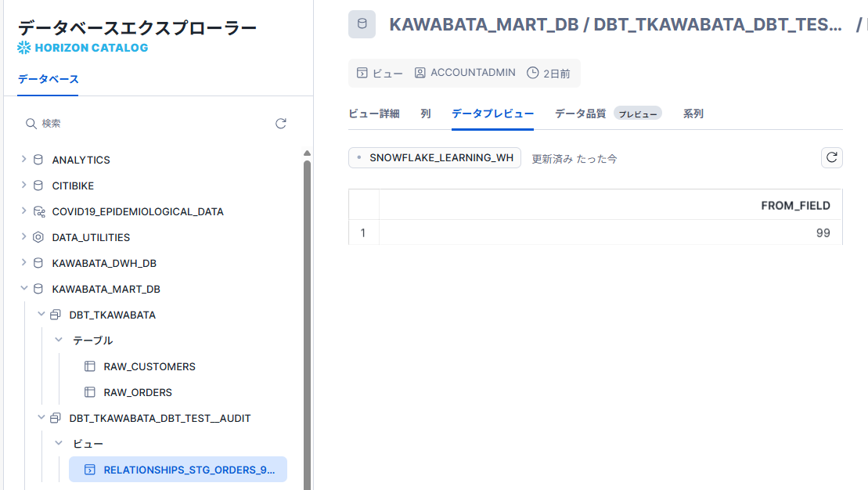The image size is (868, 490).
Task: Select the CITIBIKE tree row label
Action: [73, 186]
